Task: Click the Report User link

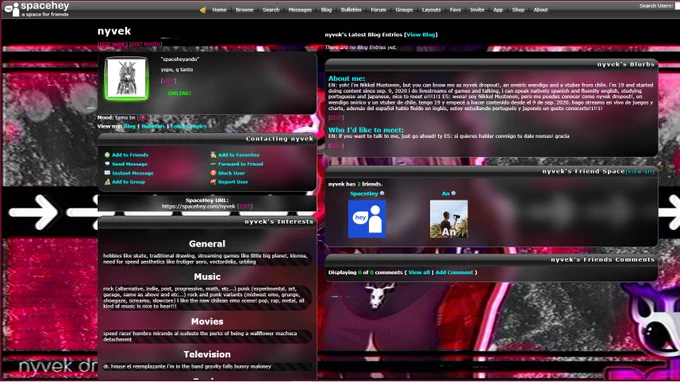Action: pyautogui.click(x=233, y=182)
